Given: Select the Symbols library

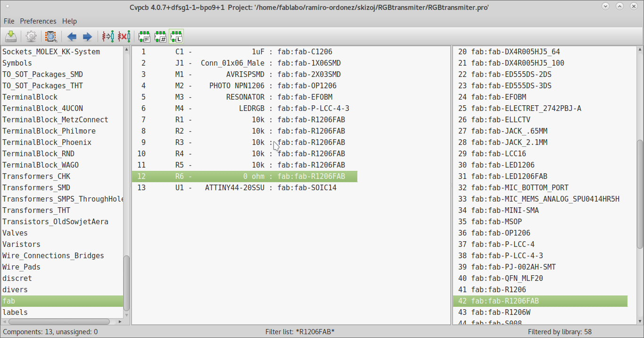Looking at the screenshot, I should 62,63.
